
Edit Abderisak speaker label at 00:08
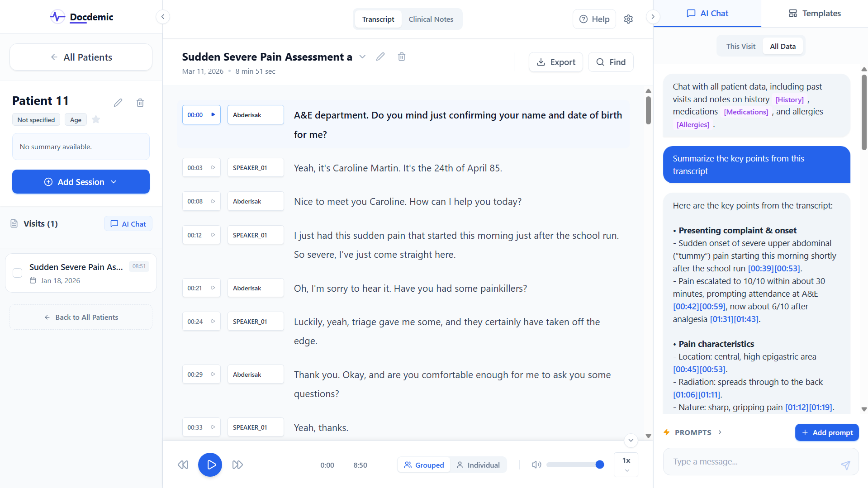256,202
